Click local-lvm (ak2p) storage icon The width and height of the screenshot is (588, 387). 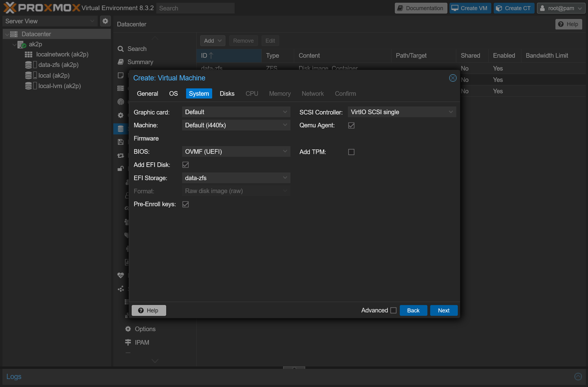[29, 86]
